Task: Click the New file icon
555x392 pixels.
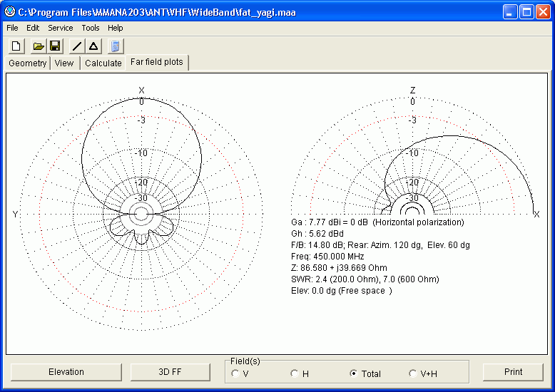Action: (x=16, y=46)
